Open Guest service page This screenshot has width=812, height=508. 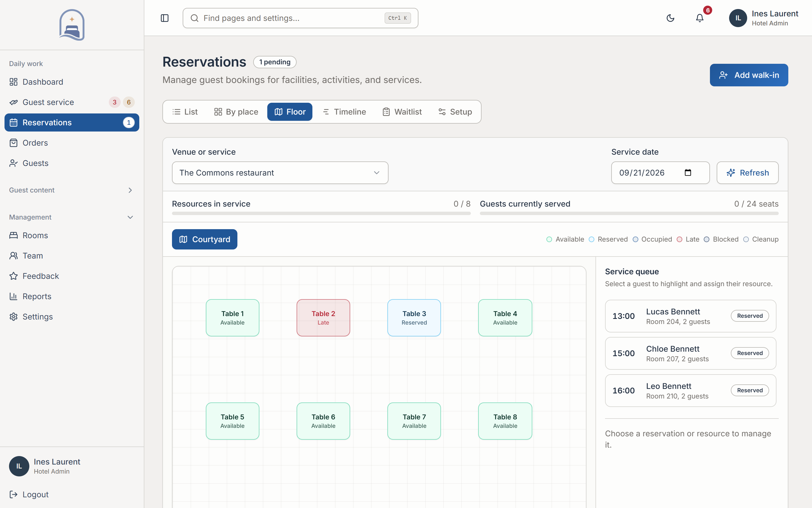point(72,102)
